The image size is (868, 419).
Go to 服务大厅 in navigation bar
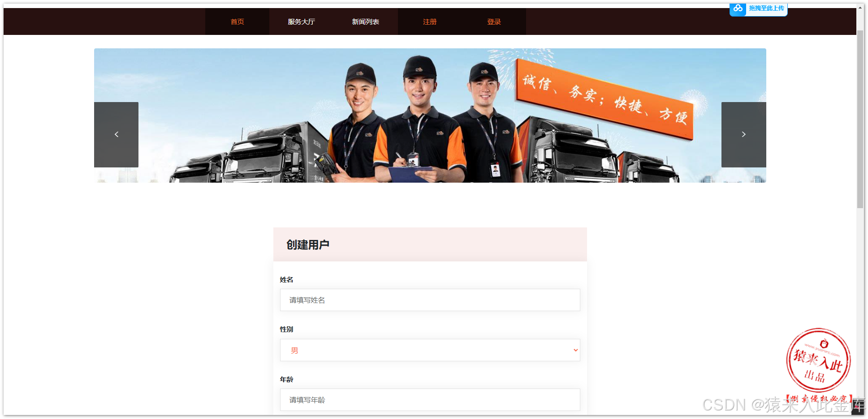301,21
